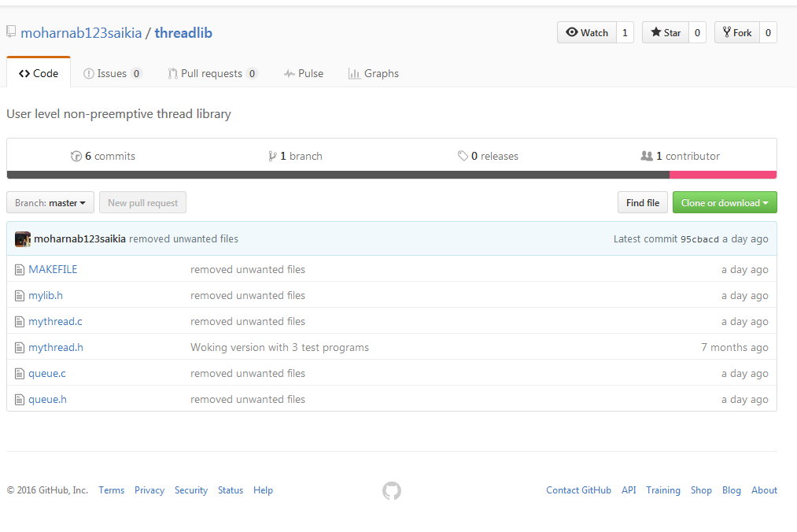Viewport: 797px width, 532px height.
Task: Click the repository book icon beside moharnab123saikia
Action: click(x=11, y=32)
